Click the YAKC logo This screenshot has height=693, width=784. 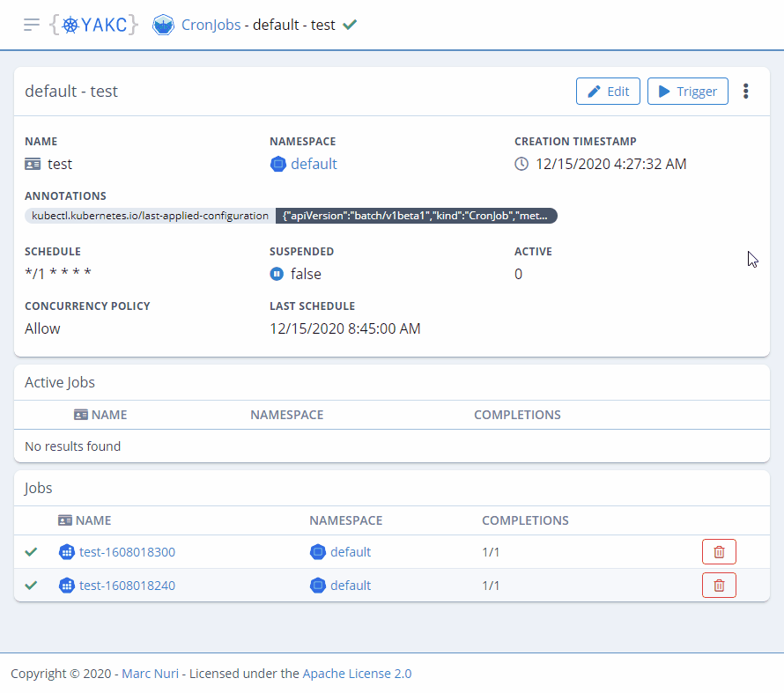point(94,25)
